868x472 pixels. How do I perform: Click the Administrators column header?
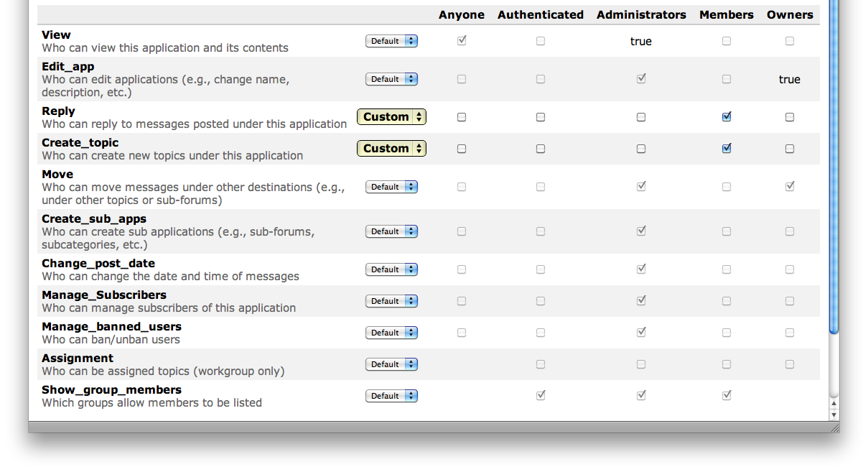(641, 15)
